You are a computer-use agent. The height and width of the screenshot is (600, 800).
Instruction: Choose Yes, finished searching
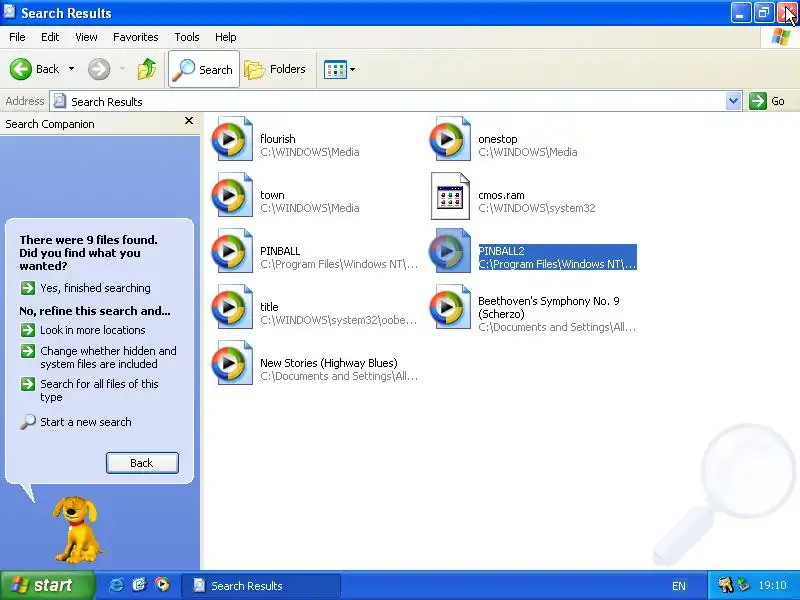tap(95, 288)
